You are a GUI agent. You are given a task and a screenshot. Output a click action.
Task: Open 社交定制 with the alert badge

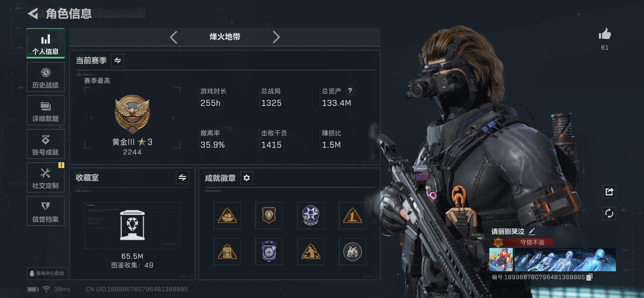click(x=45, y=177)
